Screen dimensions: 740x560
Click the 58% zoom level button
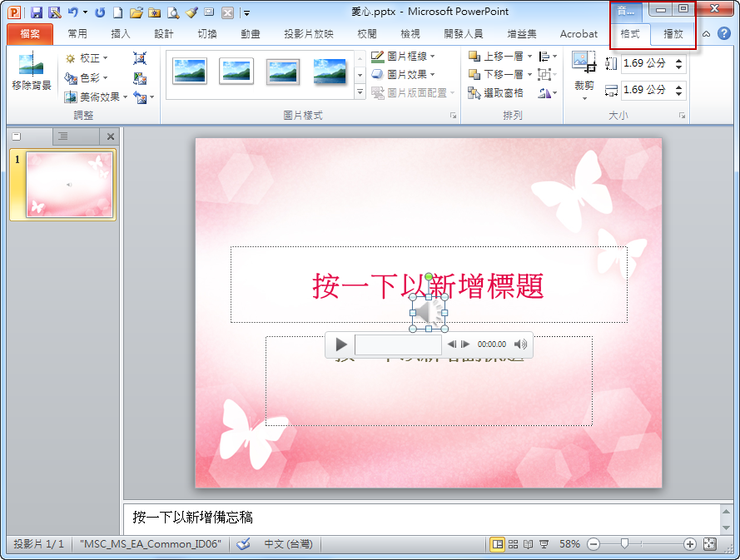tap(569, 544)
